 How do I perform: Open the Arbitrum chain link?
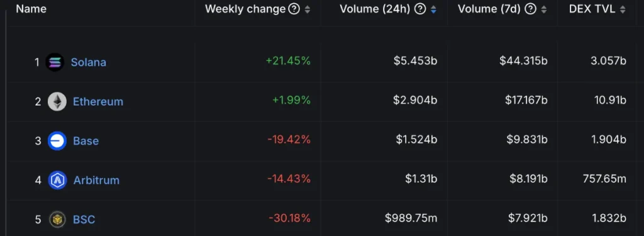click(96, 180)
